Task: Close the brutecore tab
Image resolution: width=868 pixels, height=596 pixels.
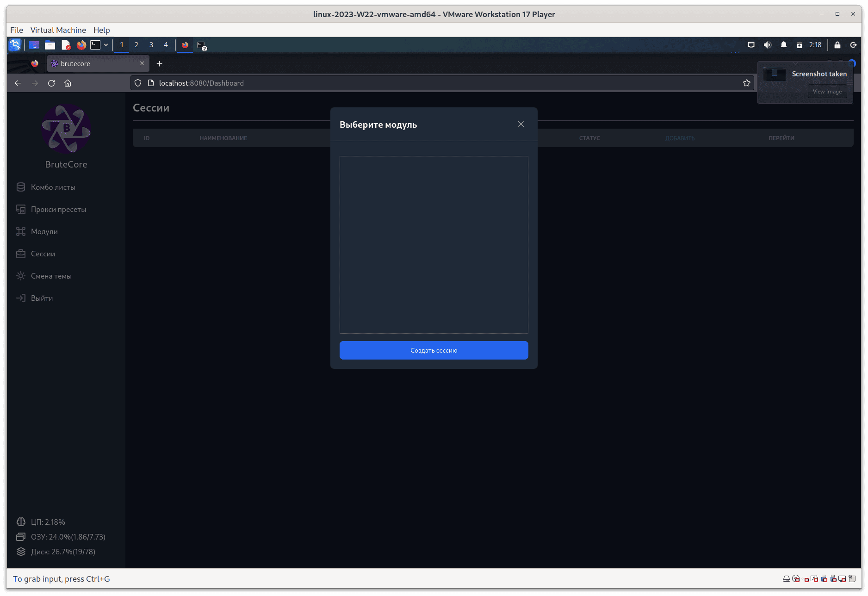Action: point(142,63)
